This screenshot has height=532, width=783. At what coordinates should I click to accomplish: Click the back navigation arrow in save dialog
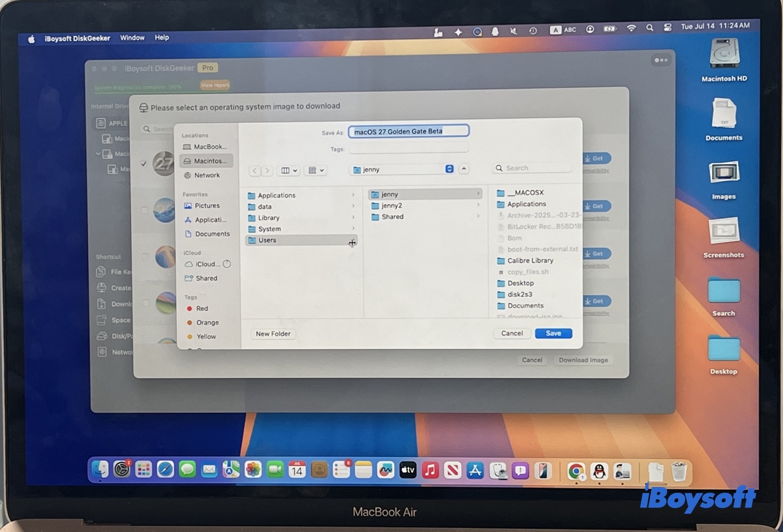point(255,170)
